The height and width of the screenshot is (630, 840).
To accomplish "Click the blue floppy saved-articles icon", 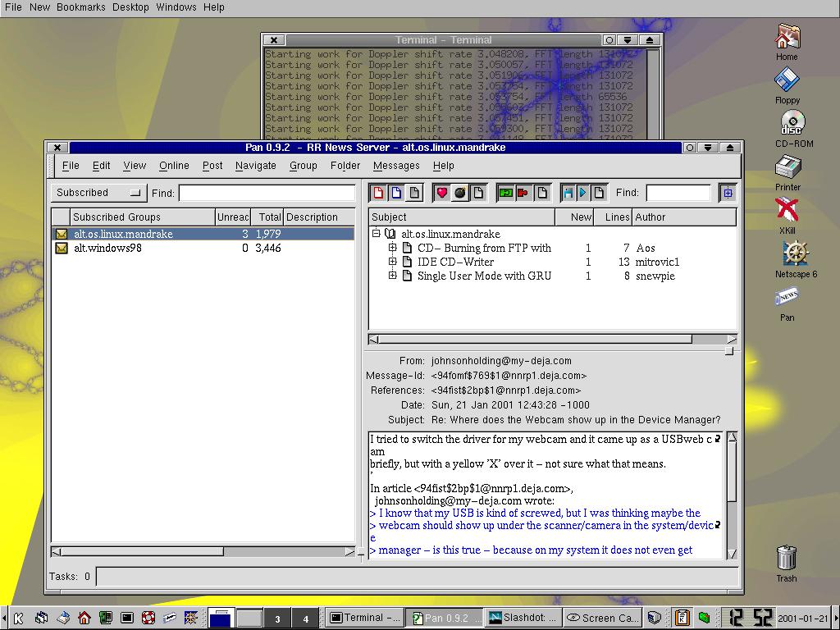I will (568, 193).
